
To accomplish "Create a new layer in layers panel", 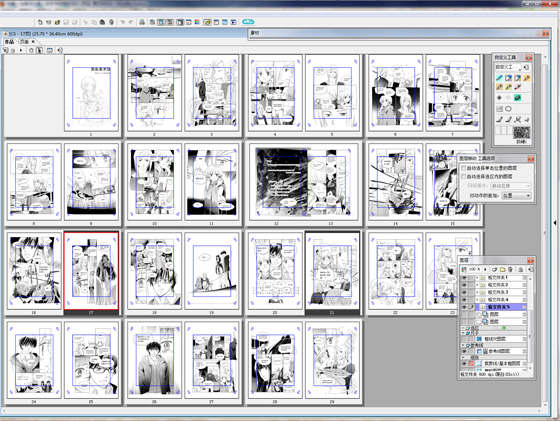I will tap(494, 270).
